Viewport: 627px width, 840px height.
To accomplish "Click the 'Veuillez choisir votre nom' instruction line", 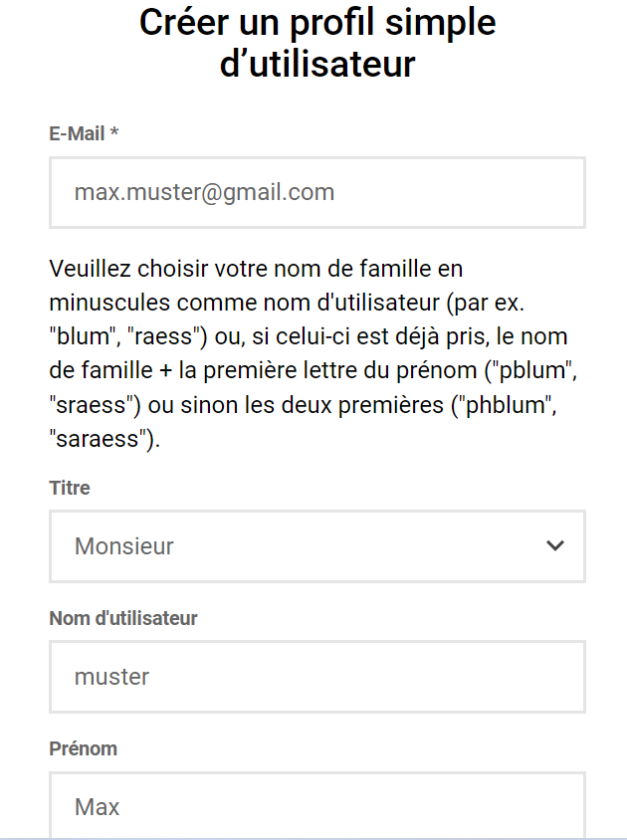I will click(256, 269).
